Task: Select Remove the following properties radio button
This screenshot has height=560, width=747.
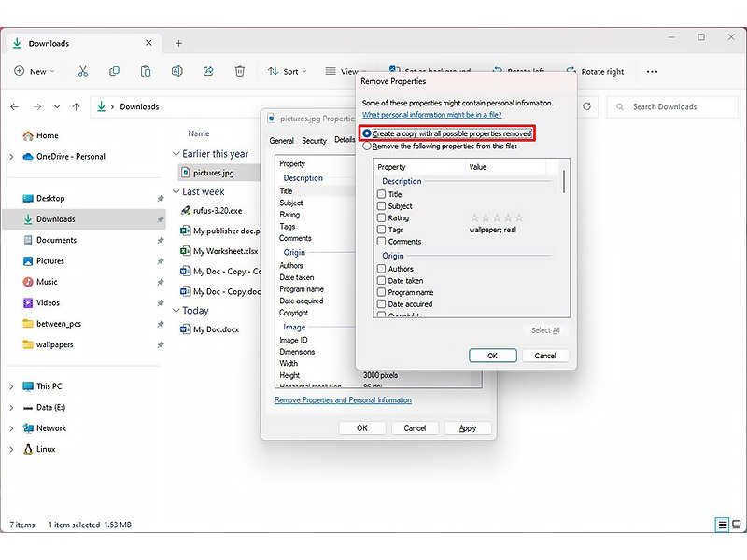Action: 367,147
